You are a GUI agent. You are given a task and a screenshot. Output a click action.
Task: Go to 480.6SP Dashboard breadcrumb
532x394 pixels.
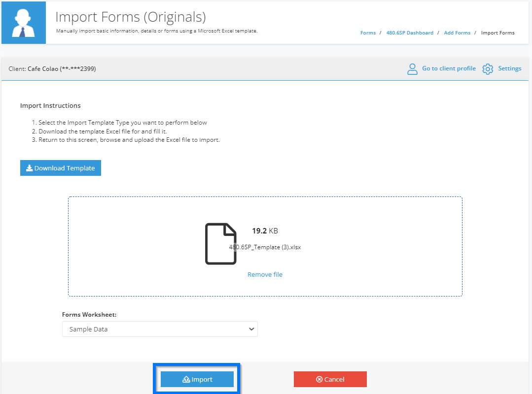(410, 33)
